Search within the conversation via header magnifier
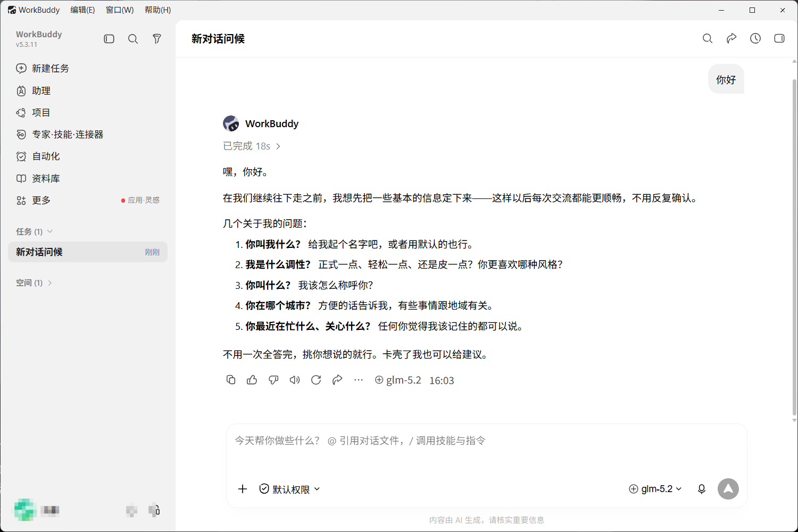 pyautogui.click(x=708, y=38)
